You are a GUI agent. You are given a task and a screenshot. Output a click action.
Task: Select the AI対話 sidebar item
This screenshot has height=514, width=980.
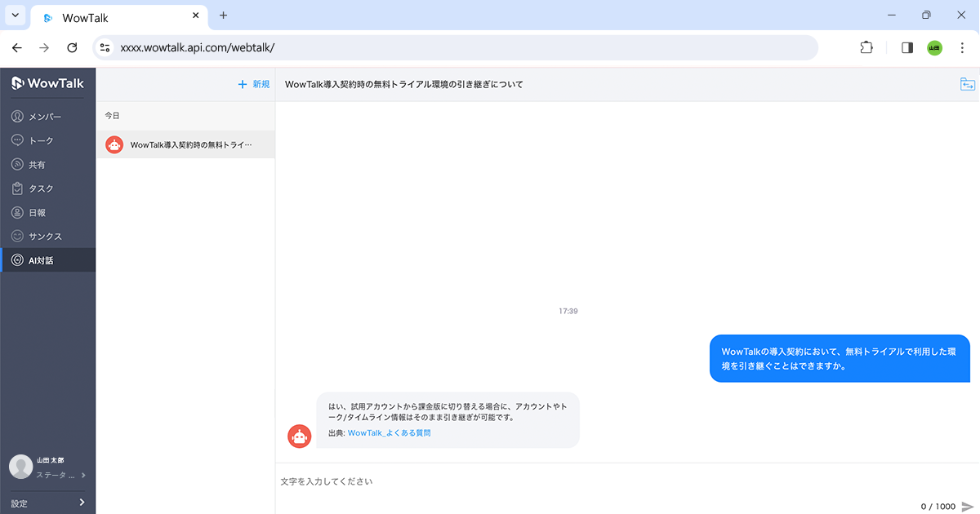tap(47, 260)
